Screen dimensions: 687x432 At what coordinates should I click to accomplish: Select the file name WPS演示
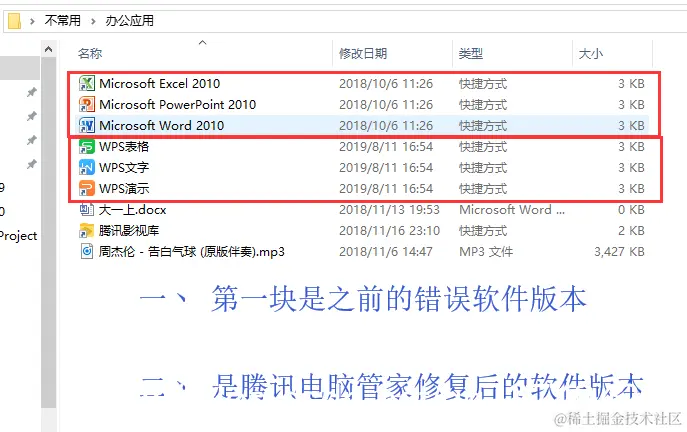pyautogui.click(x=124, y=188)
